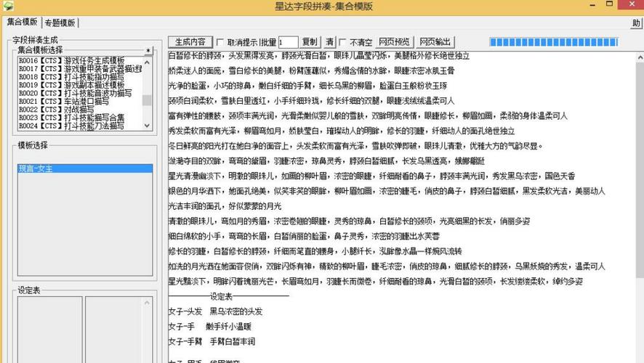644x363 pixels.
Task: Click output text area scrollbar thumb
Action: [640, 169]
